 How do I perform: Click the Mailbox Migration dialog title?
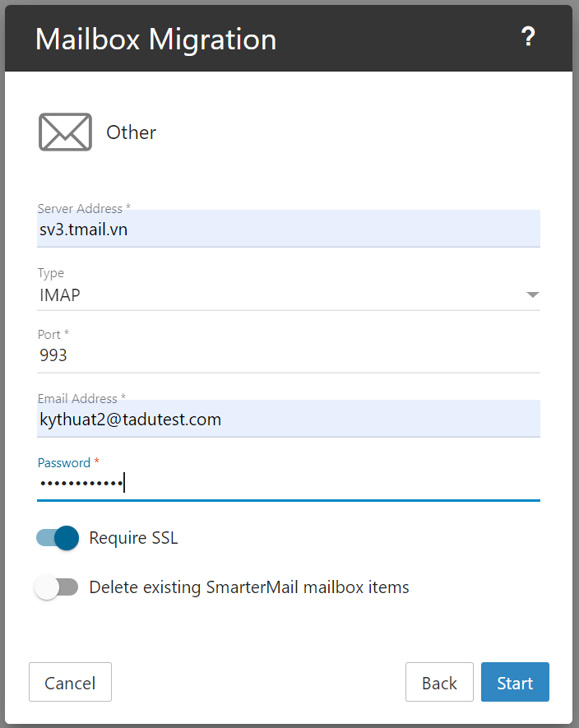click(x=155, y=39)
